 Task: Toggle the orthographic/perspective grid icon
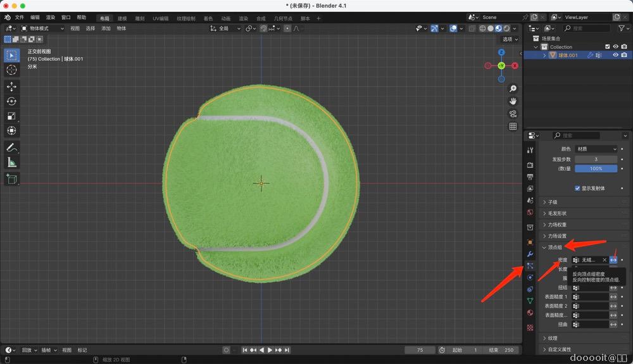pos(513,126)
